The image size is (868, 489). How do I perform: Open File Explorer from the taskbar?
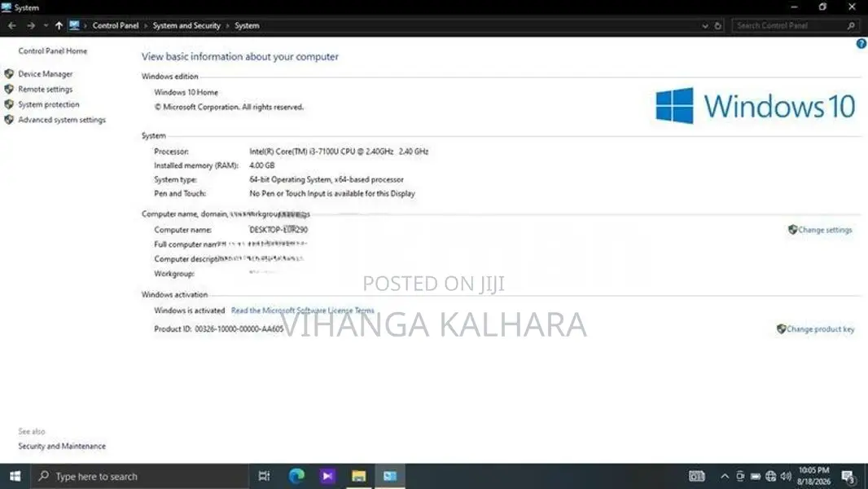(x=359, y=476)
